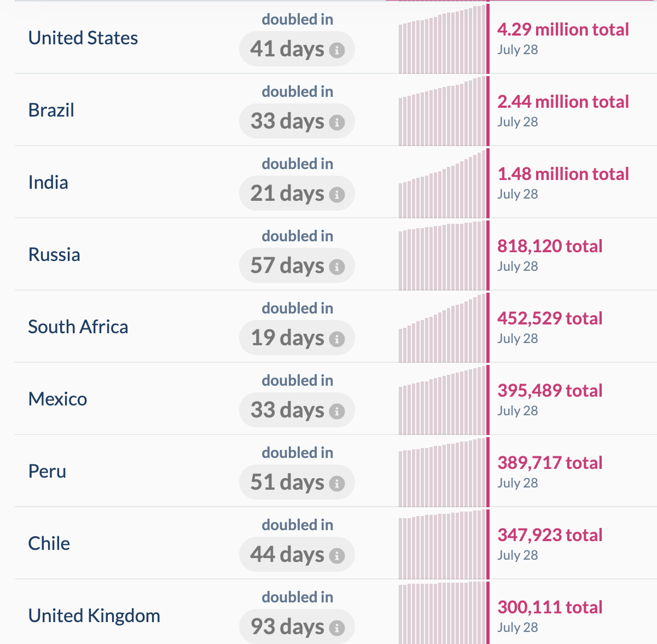
Task: Show info icon for Peru 51 days
Action: [337, 484]
